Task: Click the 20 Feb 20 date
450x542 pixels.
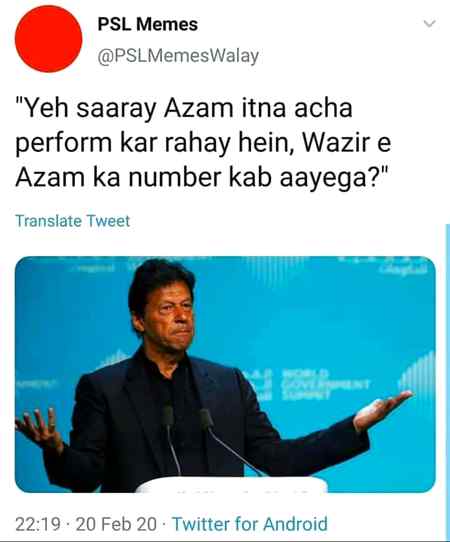Action: click(x=116, y=524)
